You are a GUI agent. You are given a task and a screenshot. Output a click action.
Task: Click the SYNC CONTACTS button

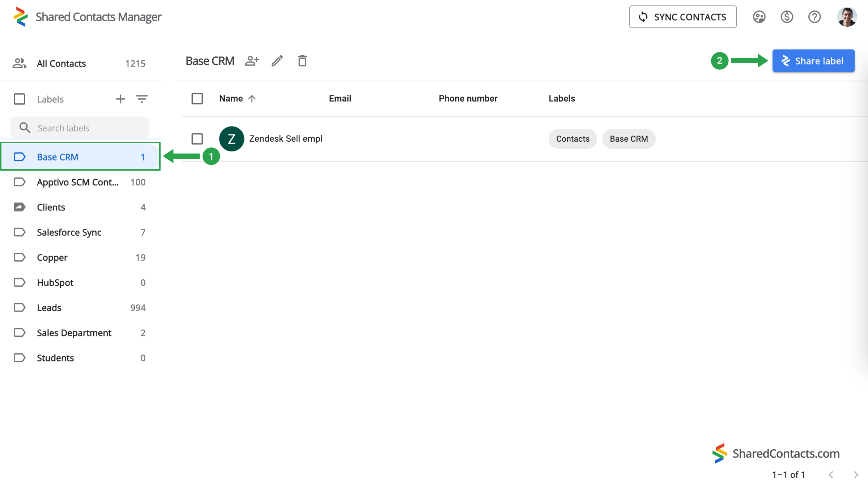682,17
